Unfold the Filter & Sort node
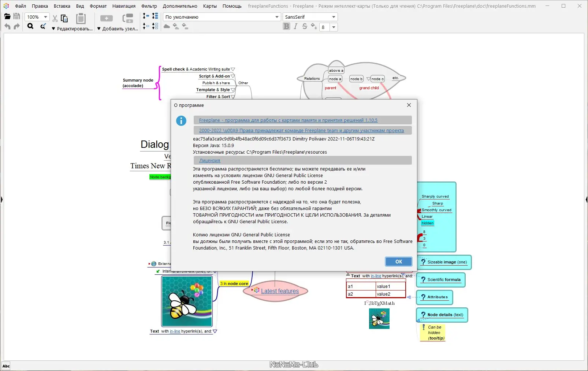Image resolution: width=588 pixels, height=371 pixels. click(x=233, y=97)
